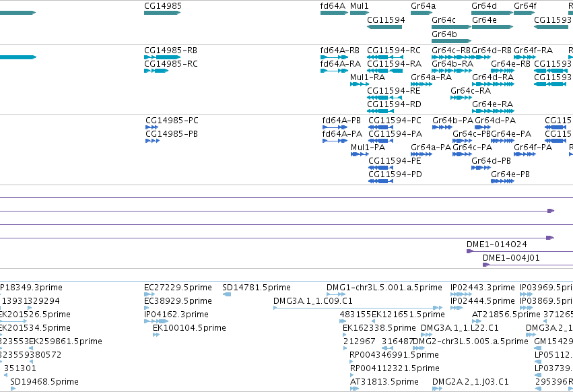
Task: Select the Gr64c gene label
Action: 444,20
